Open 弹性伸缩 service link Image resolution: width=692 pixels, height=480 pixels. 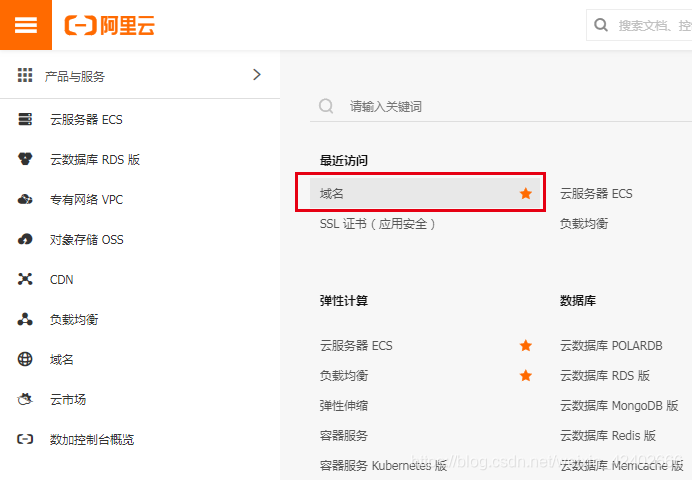click(x=344, y=405)
